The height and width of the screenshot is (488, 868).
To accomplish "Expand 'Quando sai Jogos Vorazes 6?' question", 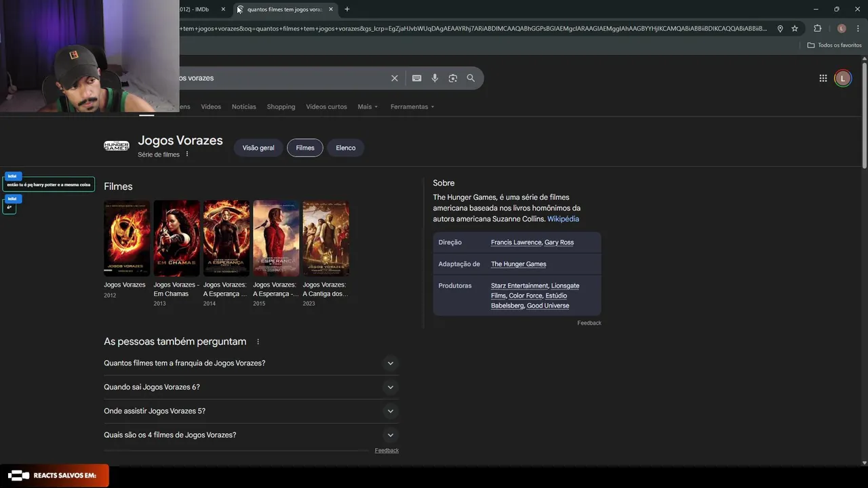I will [251, 387].
